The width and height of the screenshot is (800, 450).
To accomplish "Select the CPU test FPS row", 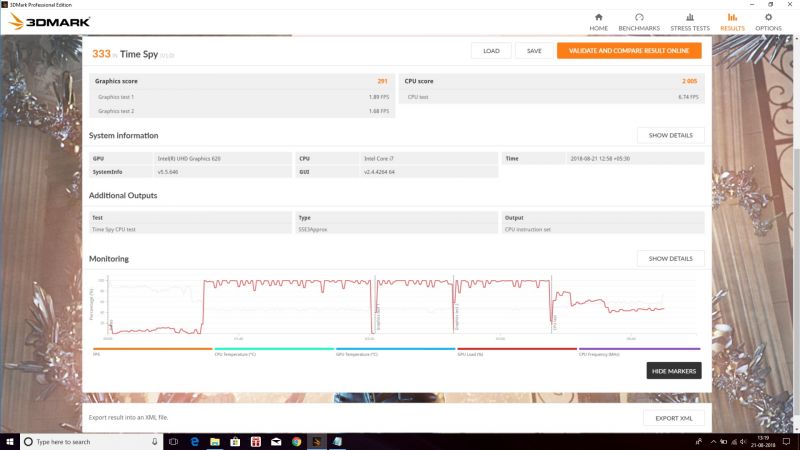I will coord(552,97).
